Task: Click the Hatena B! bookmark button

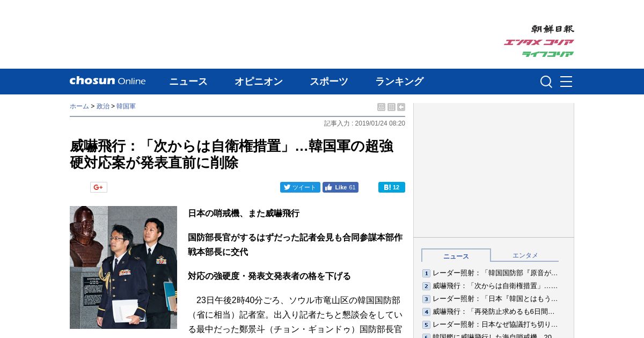Action: click(392, 187)
